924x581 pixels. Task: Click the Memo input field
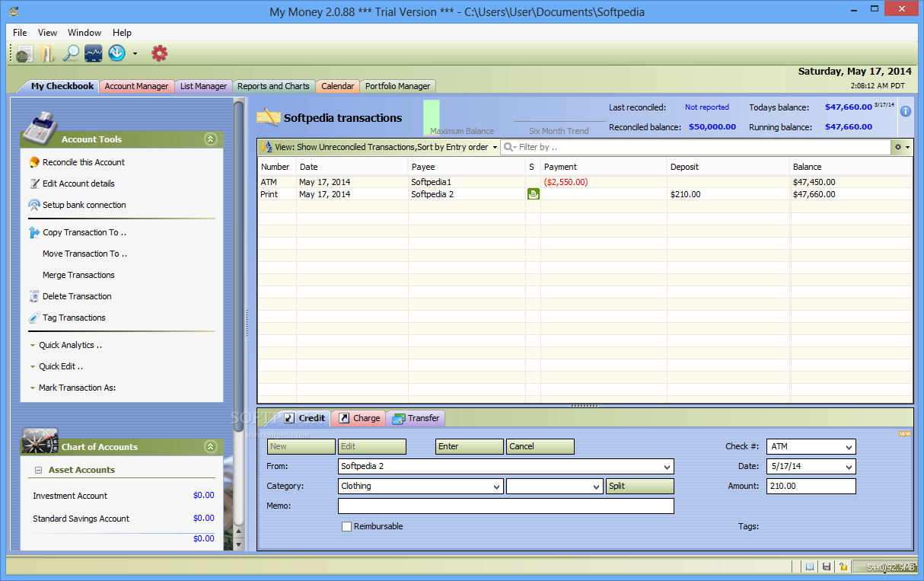click(x=506, y=506)
